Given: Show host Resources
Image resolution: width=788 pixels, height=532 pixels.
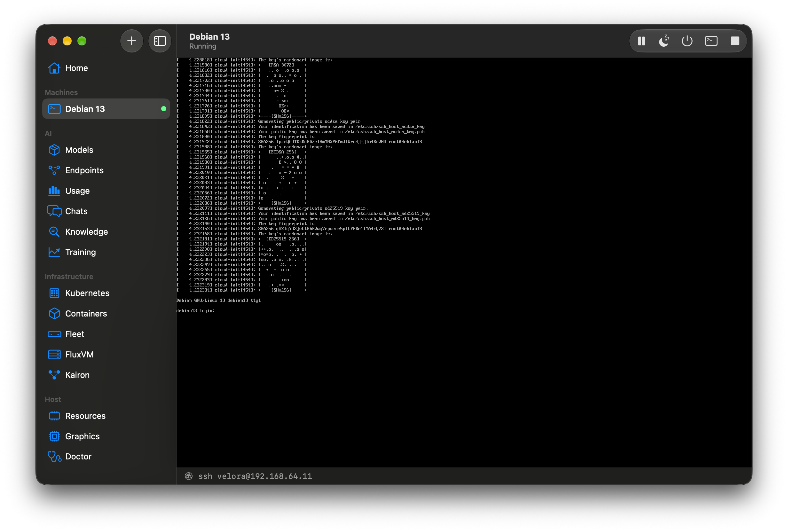Looking at the screenshot, I should coord(106,416).
